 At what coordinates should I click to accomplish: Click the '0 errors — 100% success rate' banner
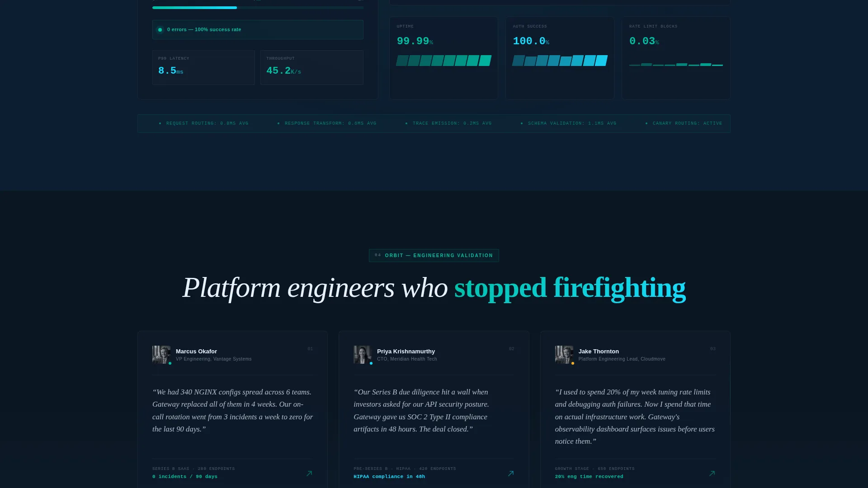[258, 29]
